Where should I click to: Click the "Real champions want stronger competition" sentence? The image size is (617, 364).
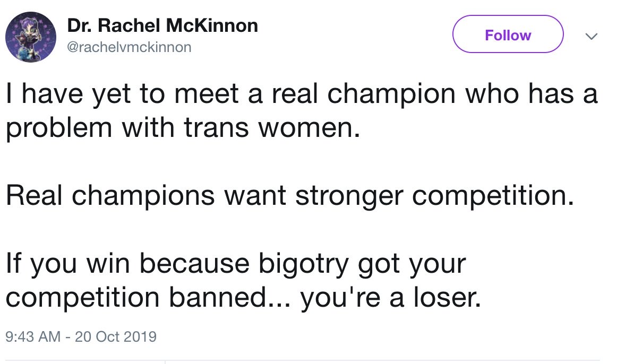click(x=290, y=196)
